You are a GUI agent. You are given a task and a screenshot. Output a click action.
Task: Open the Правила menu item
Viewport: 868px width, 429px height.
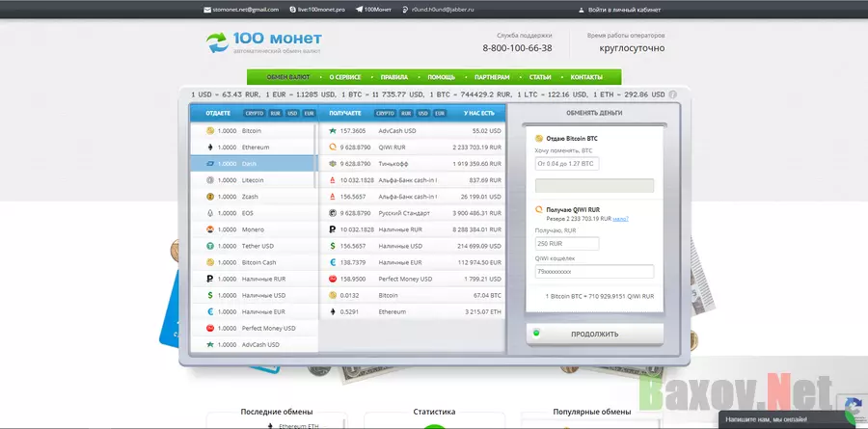tap(394, 77)
